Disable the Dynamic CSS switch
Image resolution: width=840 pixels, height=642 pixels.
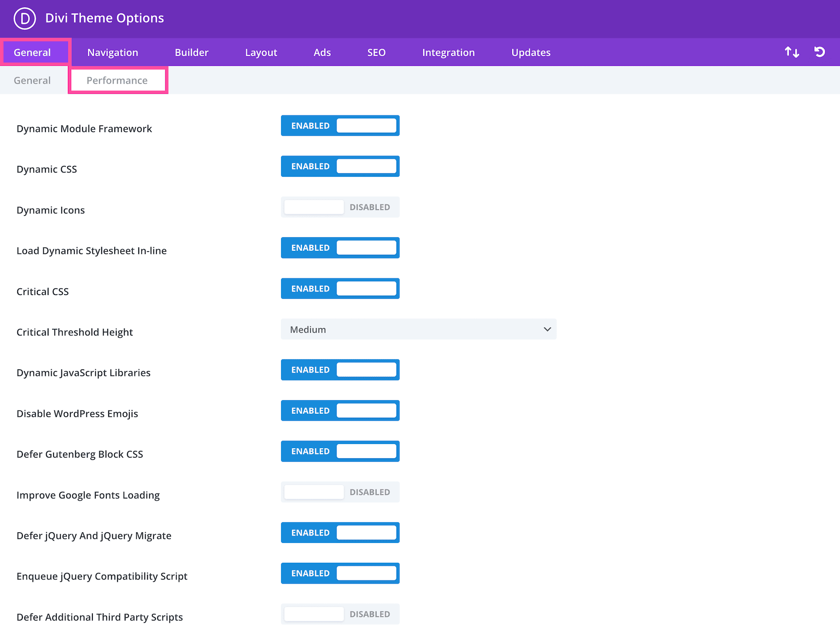point(340,166)
